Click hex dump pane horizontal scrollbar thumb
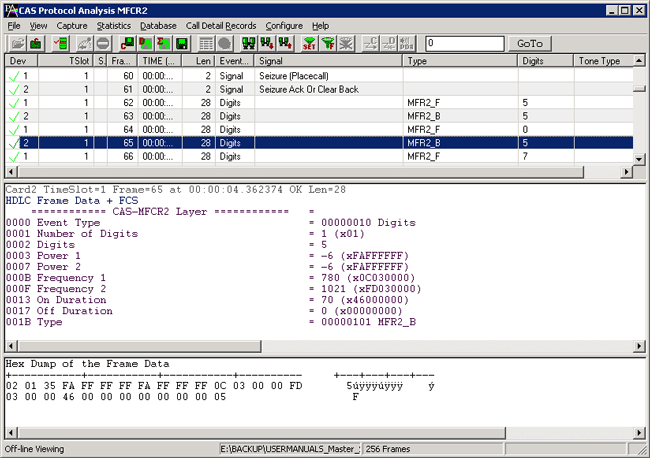Image resolution: width=650 pixels, height=458 pixels. pos(262,433)
